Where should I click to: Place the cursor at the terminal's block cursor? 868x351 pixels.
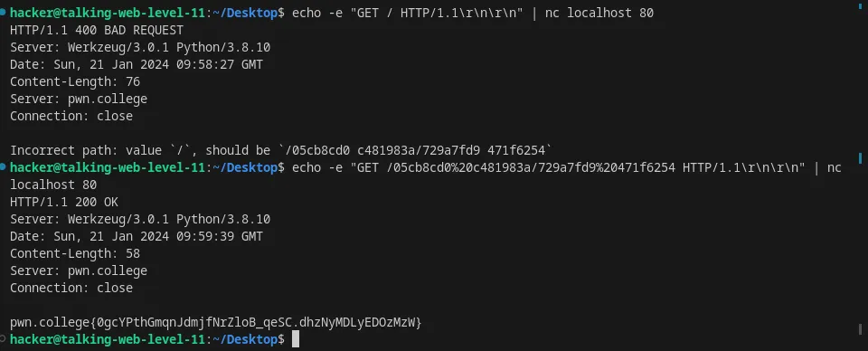pos(296,339)
